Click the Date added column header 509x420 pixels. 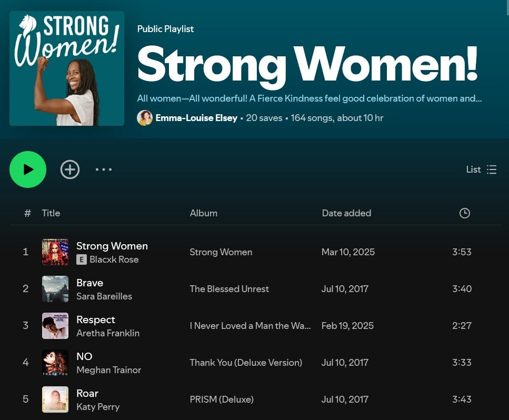346,213
